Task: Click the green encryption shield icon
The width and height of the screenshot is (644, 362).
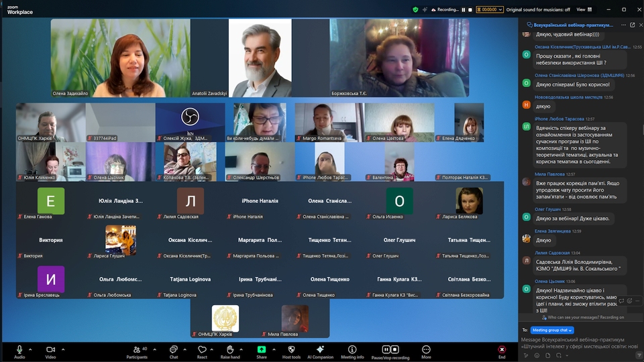Action: (x=415, y=9)
